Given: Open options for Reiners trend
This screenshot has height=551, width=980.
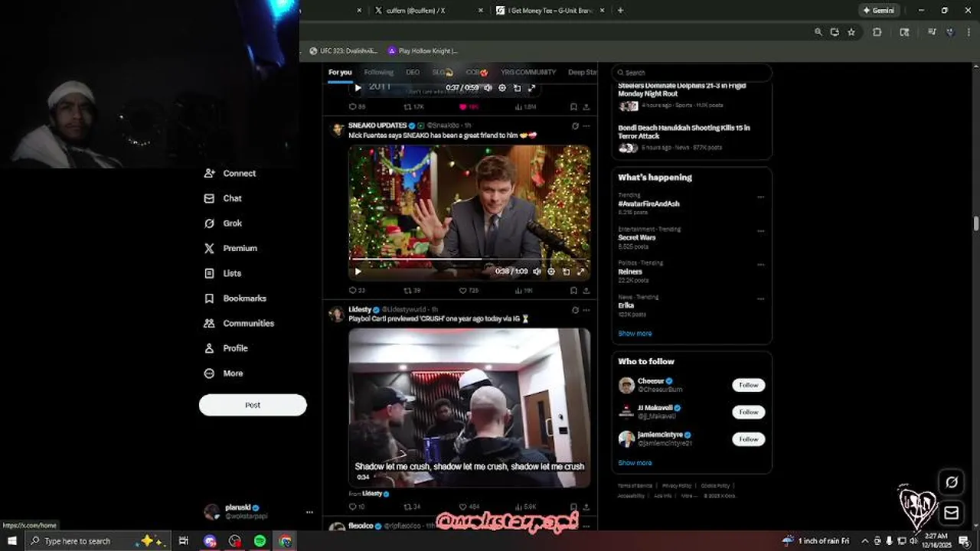Looking at the screenshot, I should coord(760,265).
